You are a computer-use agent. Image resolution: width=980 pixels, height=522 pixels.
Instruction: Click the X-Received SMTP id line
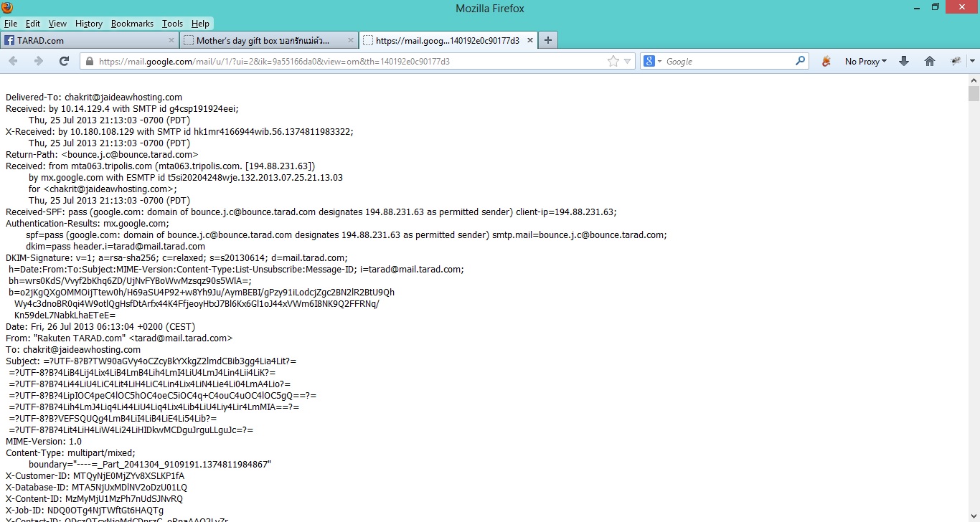[x=179, y=132]
